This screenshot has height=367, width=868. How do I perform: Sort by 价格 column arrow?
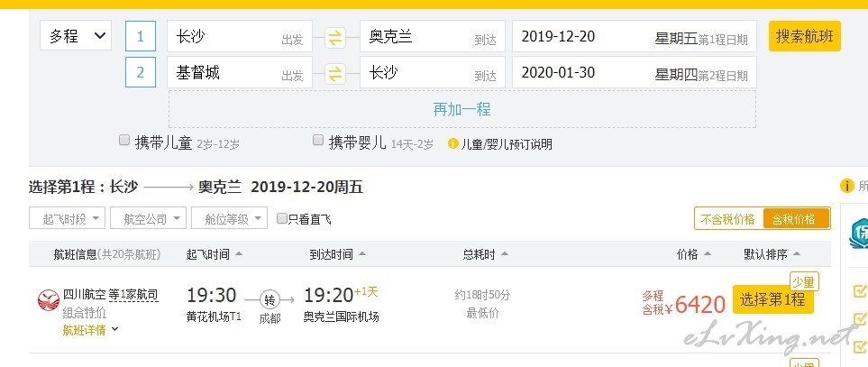point(707,254)
